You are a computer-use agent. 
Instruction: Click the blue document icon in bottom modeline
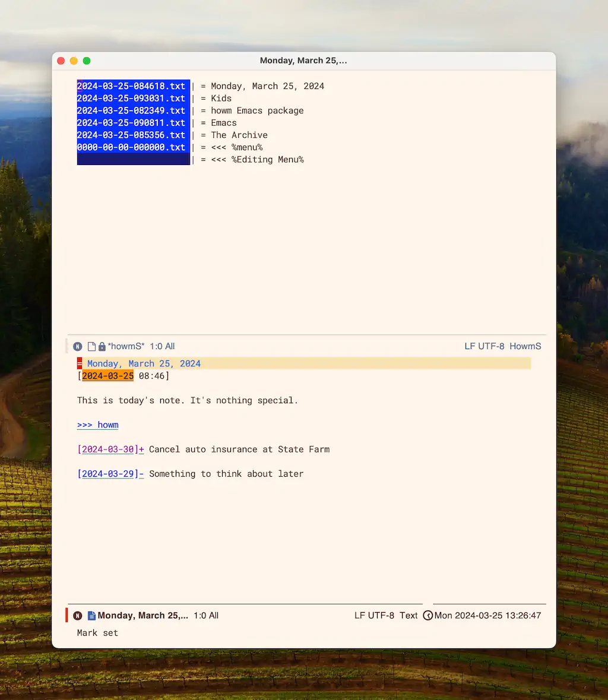[x=91, y=616]
